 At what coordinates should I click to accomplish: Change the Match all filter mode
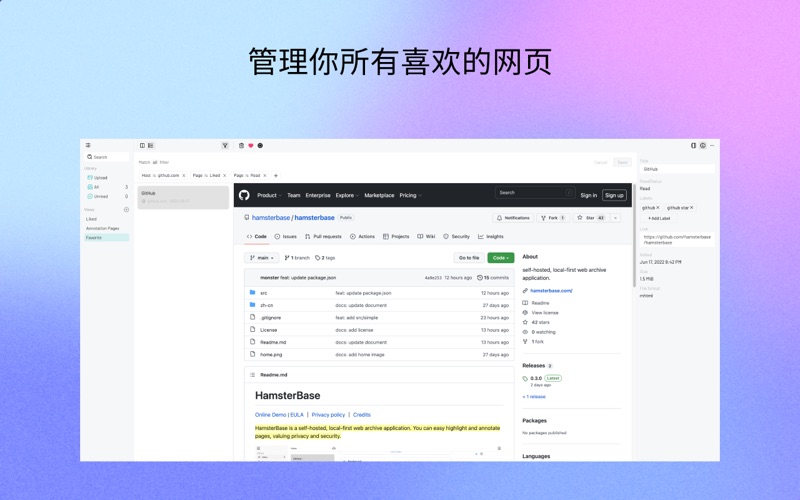[x=155, y=162]
